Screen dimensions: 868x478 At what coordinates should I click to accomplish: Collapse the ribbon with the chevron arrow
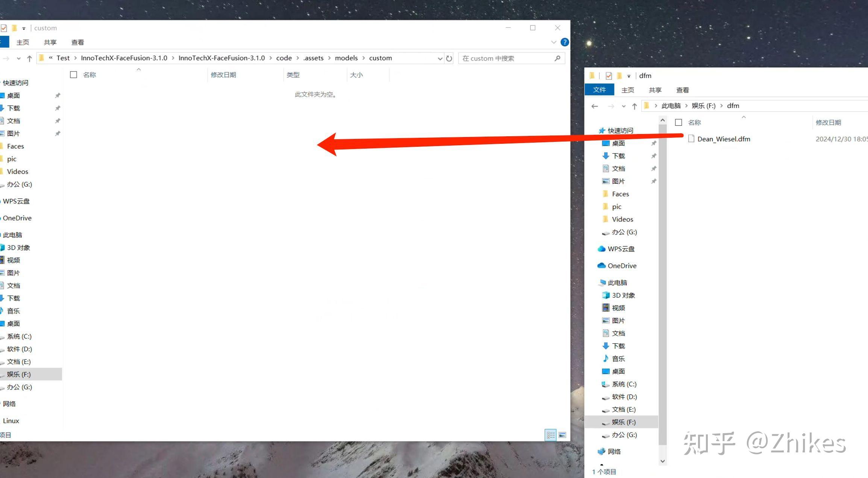coord(554,42)
